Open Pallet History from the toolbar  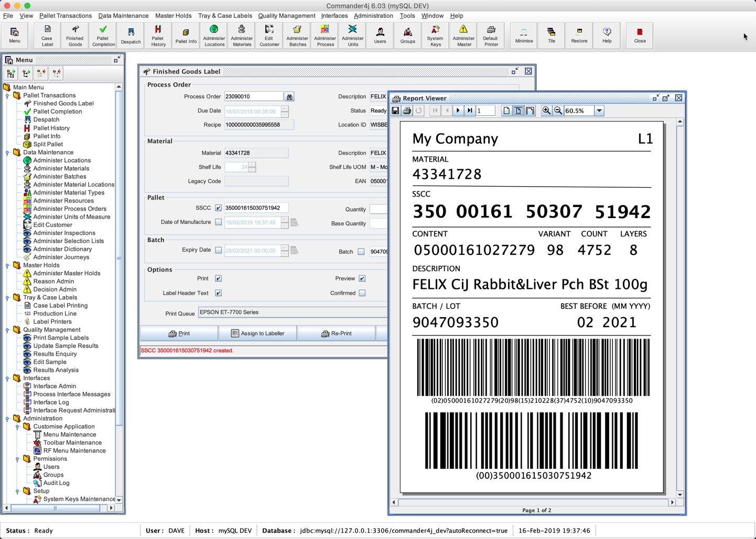158,35
